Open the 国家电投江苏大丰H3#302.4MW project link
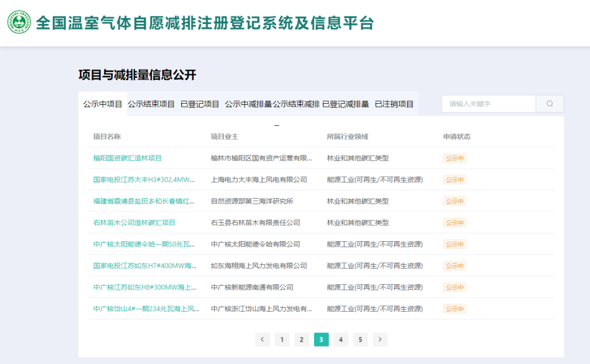 tap(144, 180)
